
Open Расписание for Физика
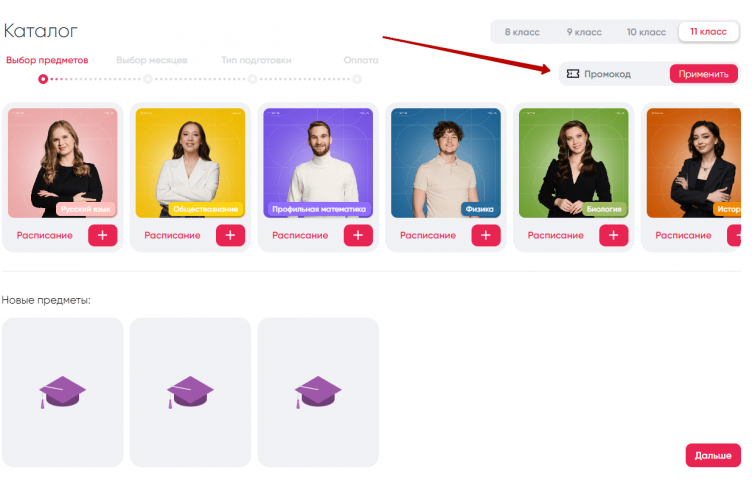tap(428, 236)
